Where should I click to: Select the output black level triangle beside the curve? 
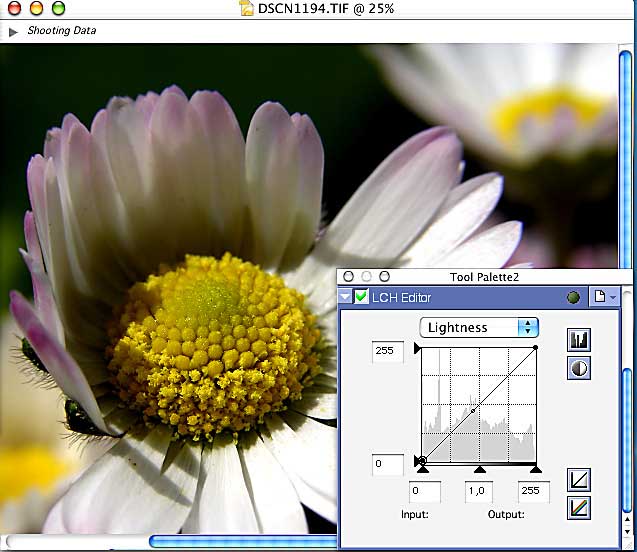(x=417, y=461)
